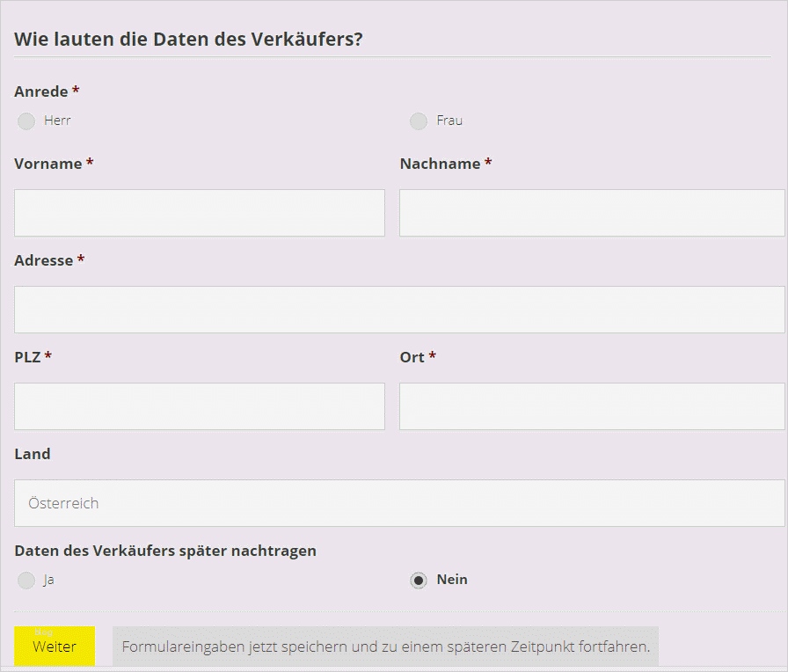Click the "Daten des Verkäufers später nachtragen" label
The width and height of the screenshot is (788, 672).
[x=165, y=551]
